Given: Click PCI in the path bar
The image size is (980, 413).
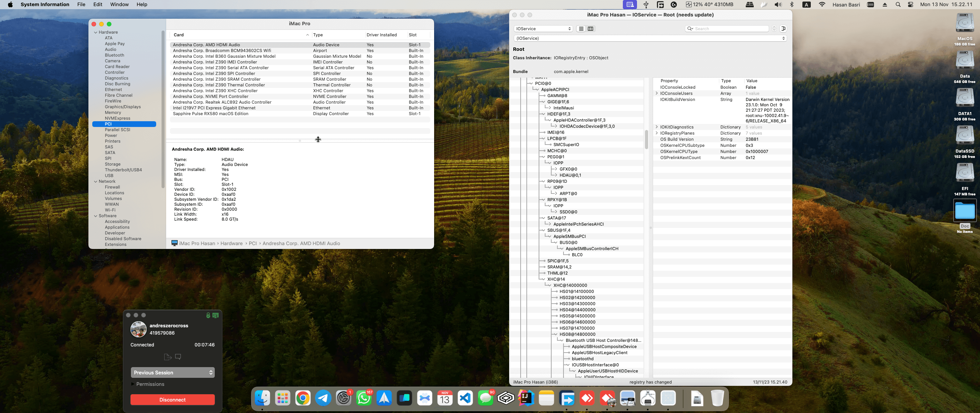Looking at the screenshot, I should click(253, 244).
